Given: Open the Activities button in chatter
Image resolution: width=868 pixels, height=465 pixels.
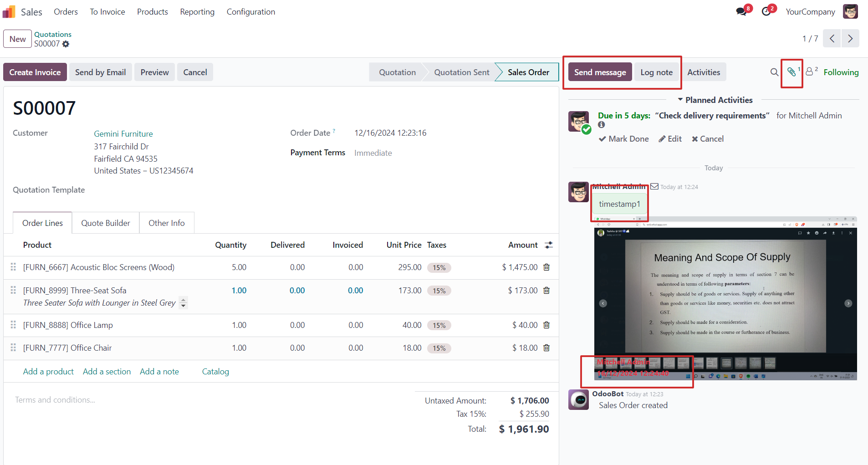Looking at the screenshot, I should coord(704,72).
